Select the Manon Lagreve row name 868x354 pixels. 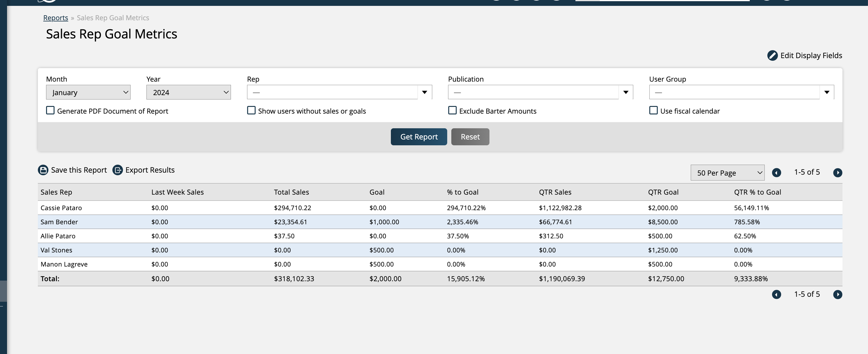64,265
